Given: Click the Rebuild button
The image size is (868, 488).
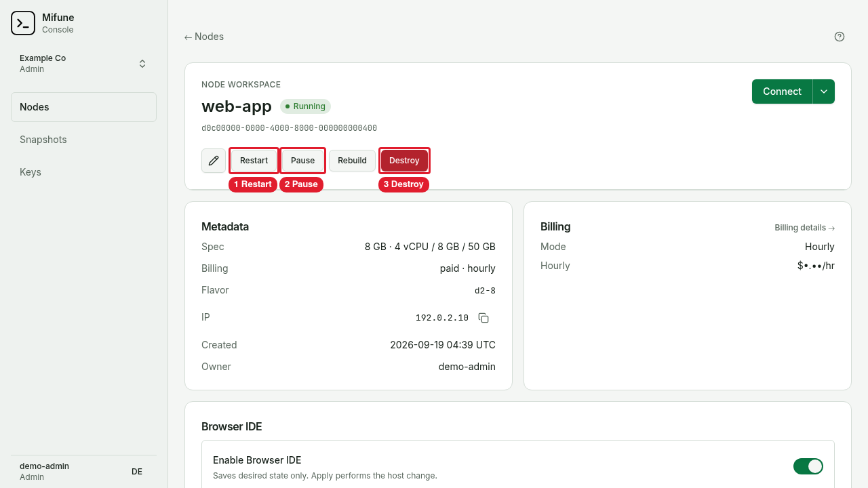Looking at the screenshot, I should (352, 161).
